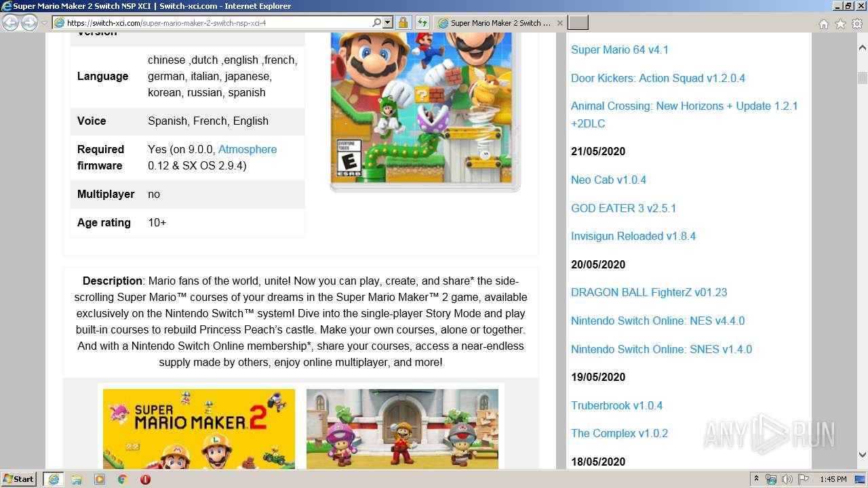Click the 19/05/2020 date heading

598,377
